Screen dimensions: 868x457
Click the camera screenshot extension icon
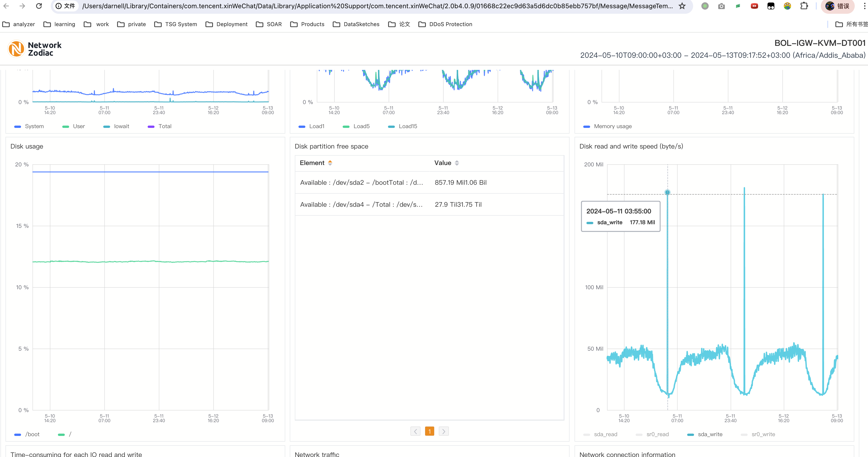coord(721,6)
